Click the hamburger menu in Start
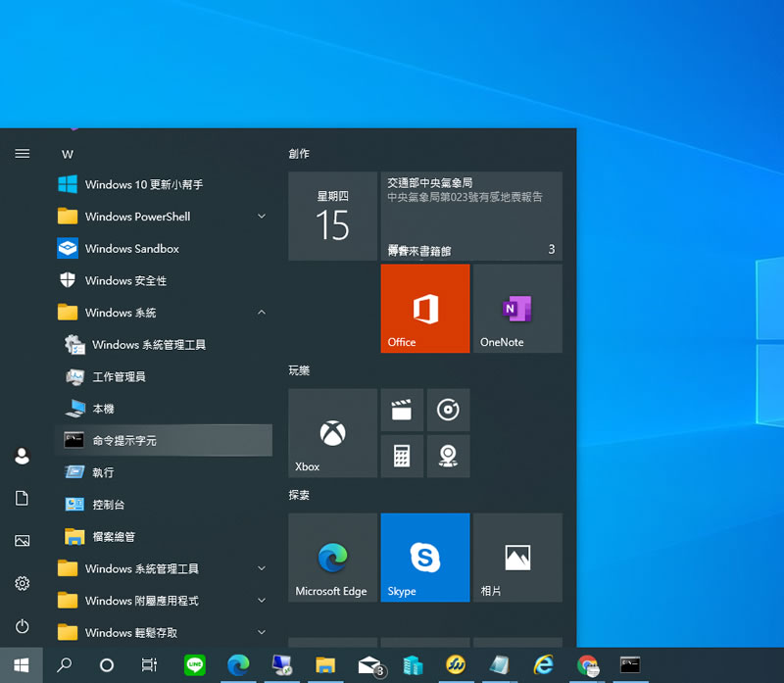The width and height of the screenshot is (784, 683). pos(22,154)
